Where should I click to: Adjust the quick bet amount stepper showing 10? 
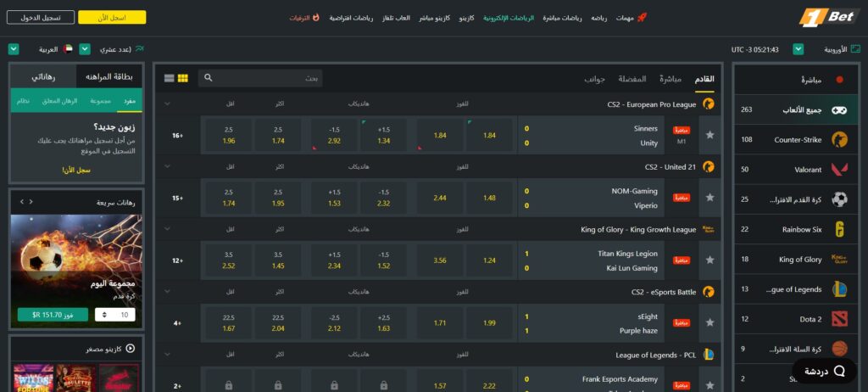[x=114, y=315]
